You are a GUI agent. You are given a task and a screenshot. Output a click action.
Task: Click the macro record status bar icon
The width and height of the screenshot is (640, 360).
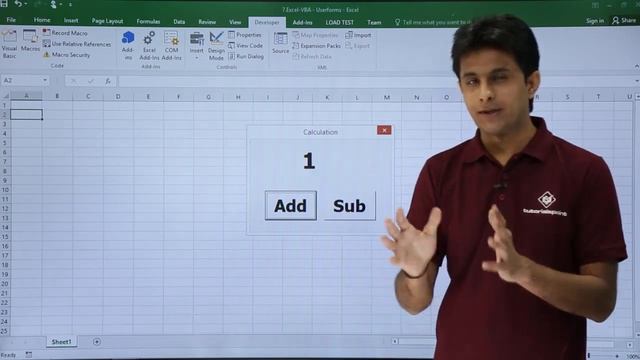click(x=29, y=355)
